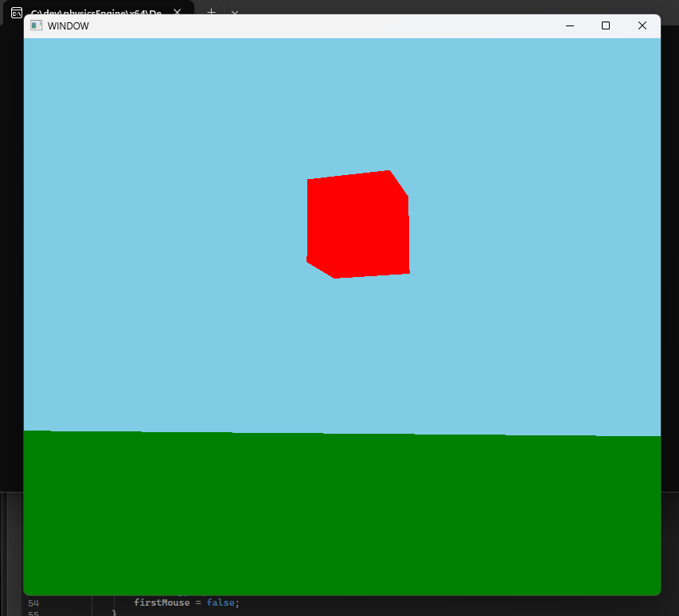Close the physicsEngine terminal tab
This screenshot has width=679, height=616.
pyautogui.click(x=177, y=12)
